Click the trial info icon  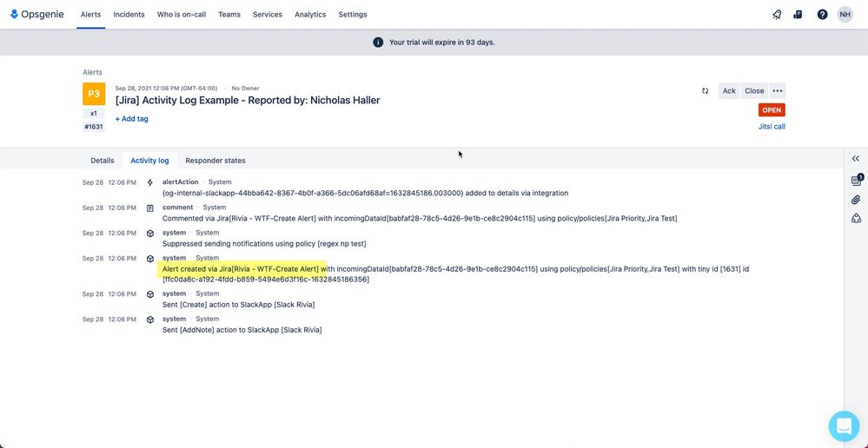[378, 42]
